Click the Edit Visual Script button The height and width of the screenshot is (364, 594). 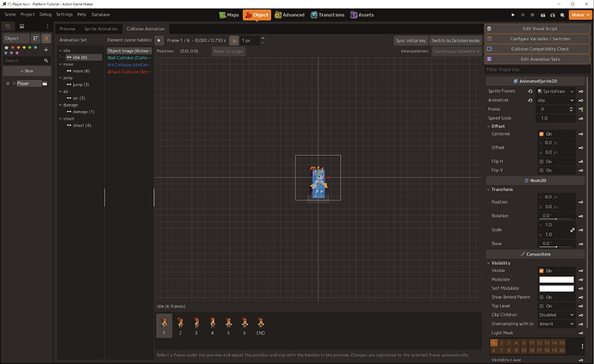click(x=537, y=28)
